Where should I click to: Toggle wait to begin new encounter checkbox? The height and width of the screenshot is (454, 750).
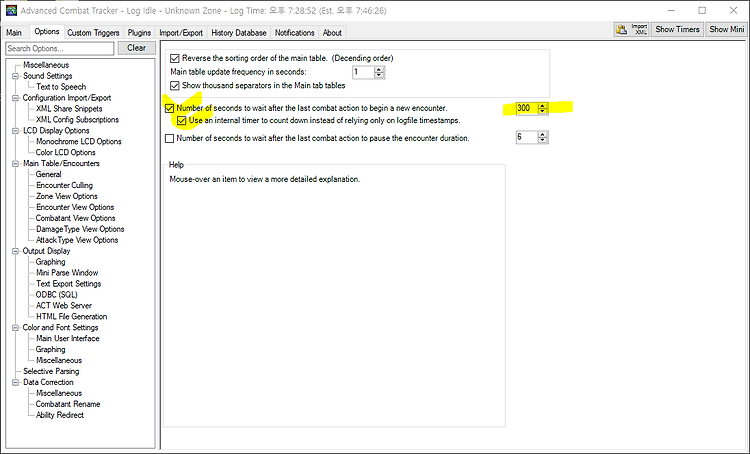pyautogui.click(x=169, y=108)
